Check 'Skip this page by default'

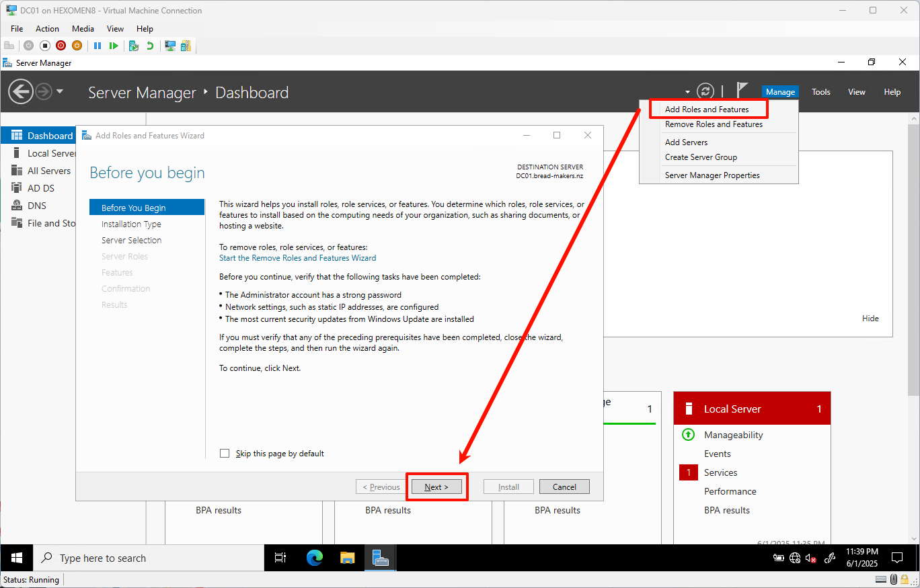(225, 454)
